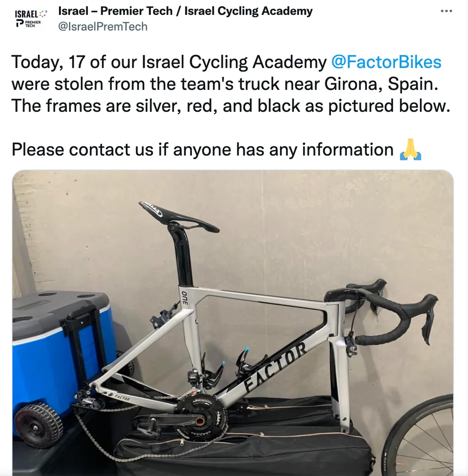Image resolution: width=468 pixels, height=476 pixels.
Task: Click the rear derailleur in the photo
Action: [x=89, y=403]
